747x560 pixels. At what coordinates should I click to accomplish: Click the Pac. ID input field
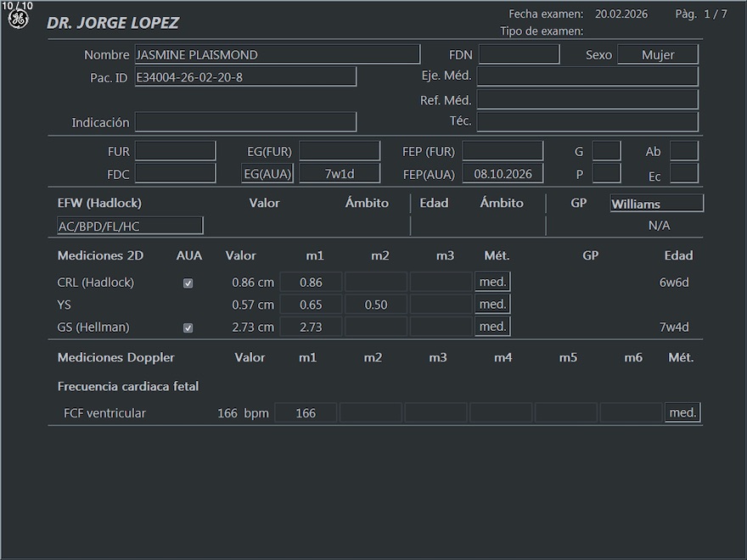(244, 77)
